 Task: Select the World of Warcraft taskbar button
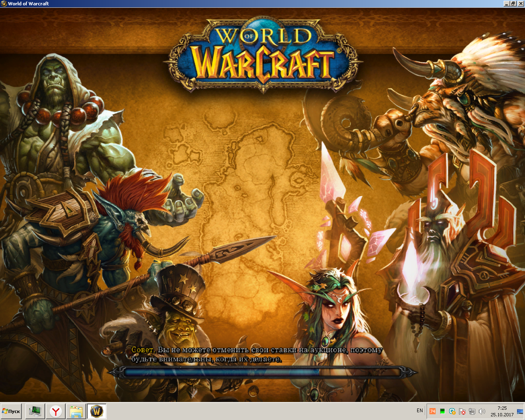[x=97, y=411]
